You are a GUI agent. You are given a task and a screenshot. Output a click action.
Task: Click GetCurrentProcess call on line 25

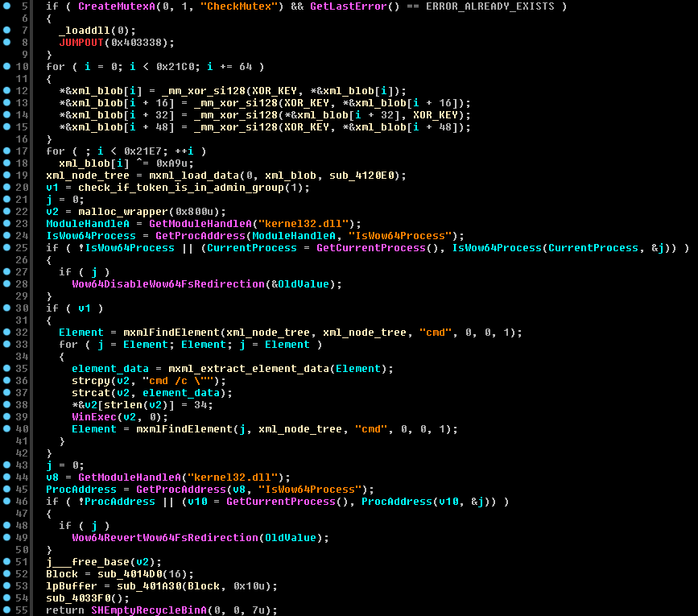371,247
